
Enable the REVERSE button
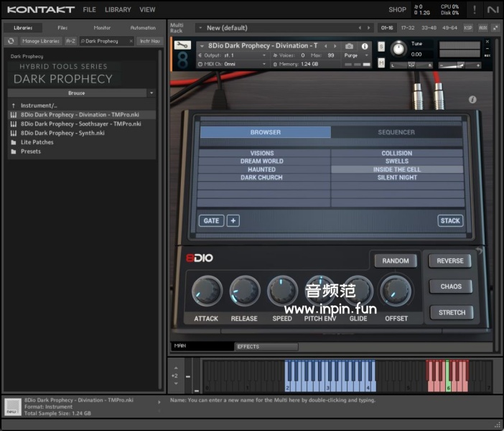(450, 261)
